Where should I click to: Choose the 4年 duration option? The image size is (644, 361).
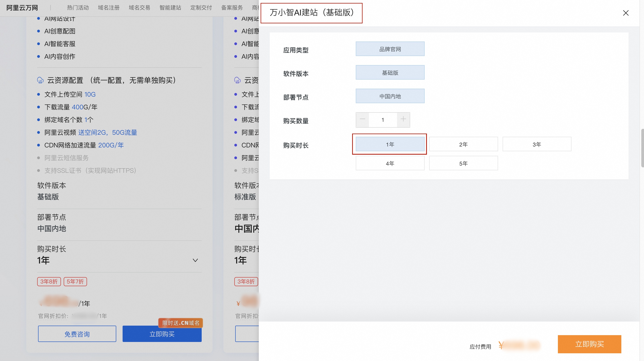[x=390, y=163]
